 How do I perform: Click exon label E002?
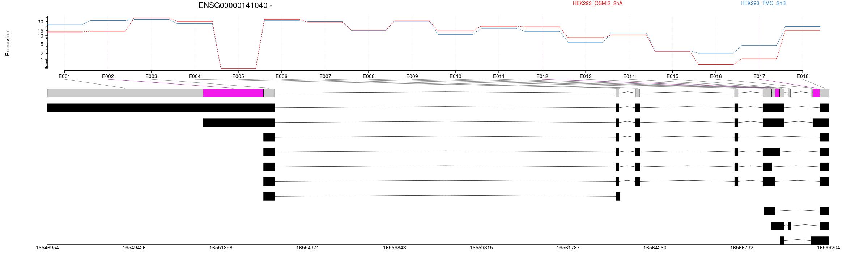108,76
